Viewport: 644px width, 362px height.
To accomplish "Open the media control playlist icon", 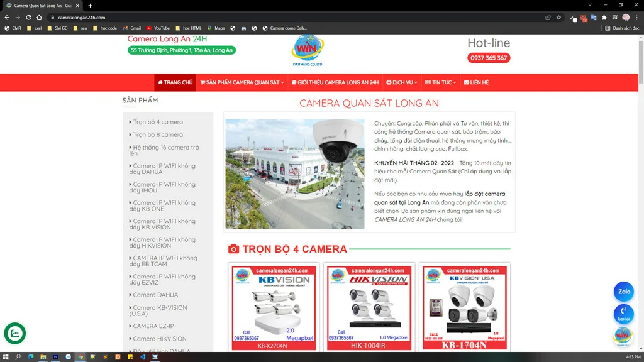I will [x=615, y=17].
